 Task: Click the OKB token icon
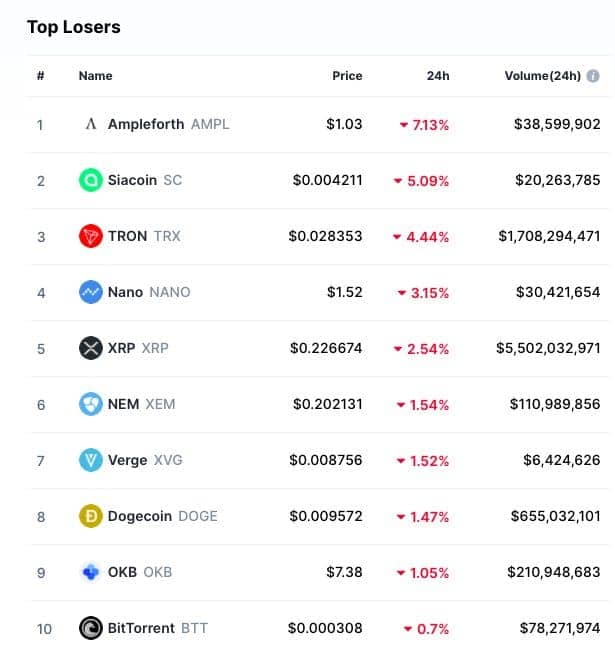click(91, 572)
